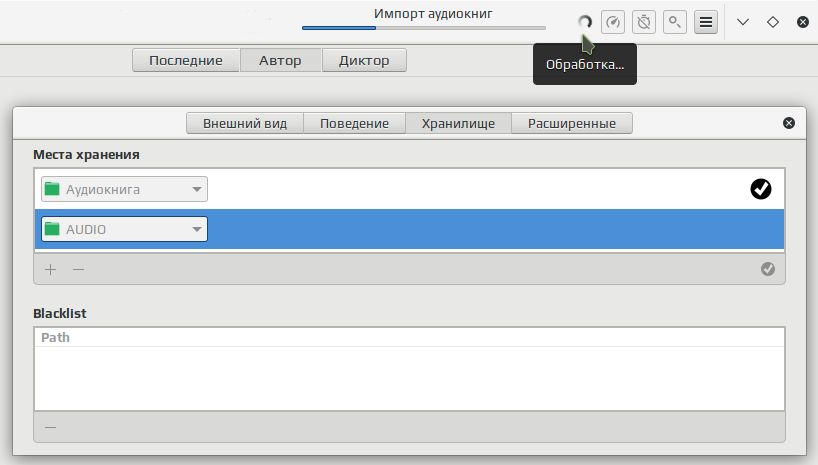Open the hamburger main menu
This screenshot has width=818, height=465.
[706, 22]
